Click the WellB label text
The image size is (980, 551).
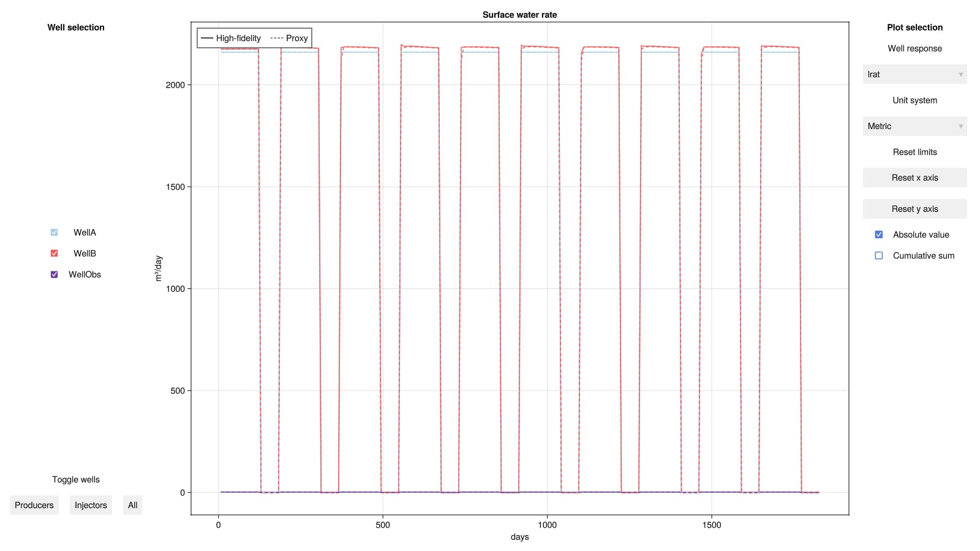point(85,253)
